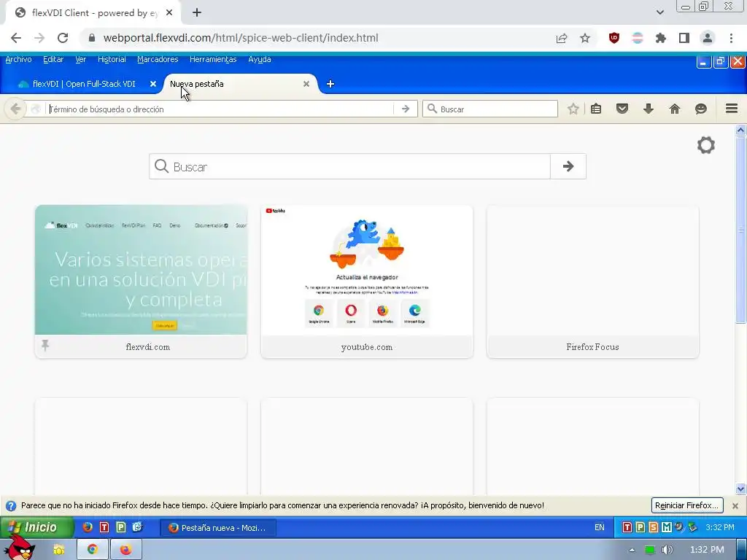Viewport: 747px width, 560px height.
Task: Go to Firefox home page icon
Action: (675, 109)
